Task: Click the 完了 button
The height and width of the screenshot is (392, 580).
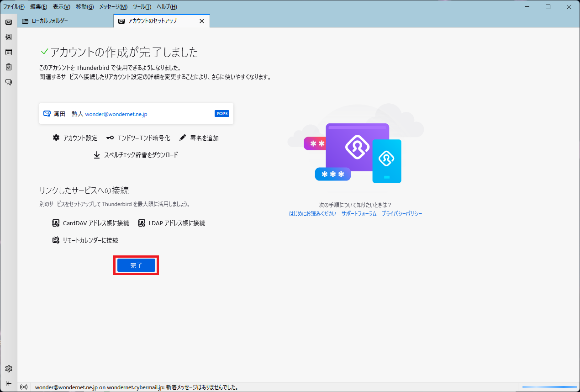Action: (136, 265)
